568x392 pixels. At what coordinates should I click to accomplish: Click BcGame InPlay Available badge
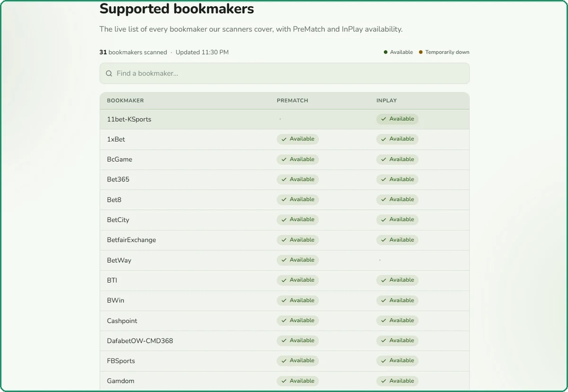click(x=398, y=160)
